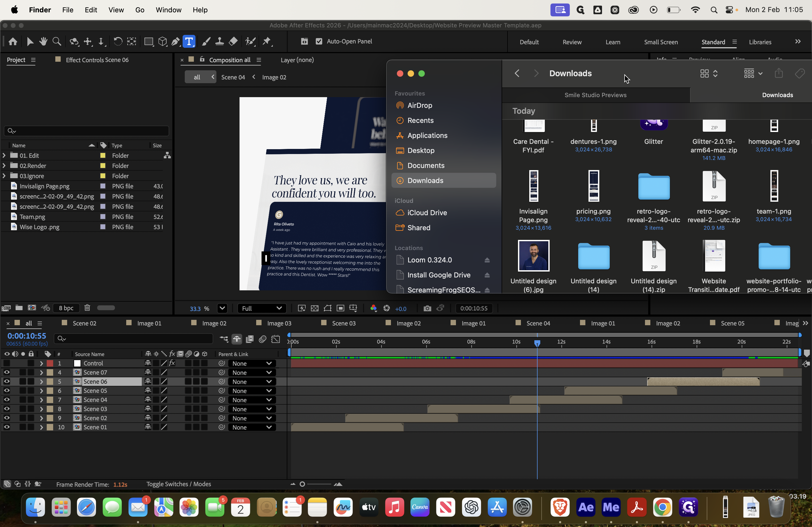Screen dimensions: 812x527
Task: Delete selected project item with trash icon
Action: click(87, 308)
